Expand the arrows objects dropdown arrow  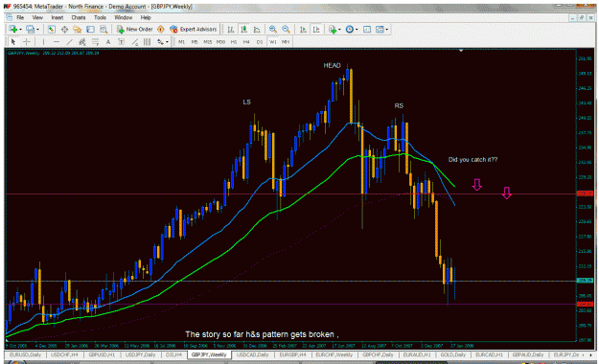pyautogui.click(x=167, y=42)
